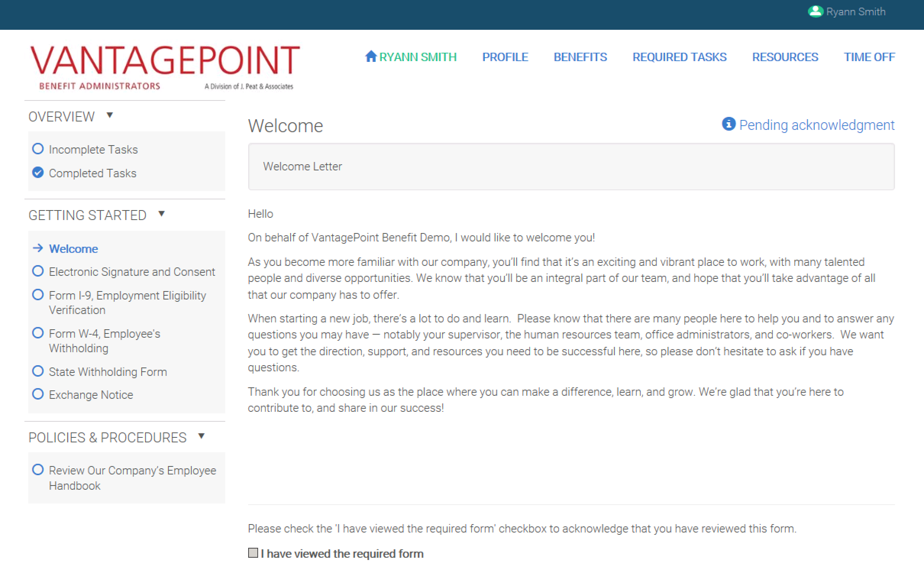Click the home icon next to RYANN SMITH
924x573 pixels.
coord(371,57)
